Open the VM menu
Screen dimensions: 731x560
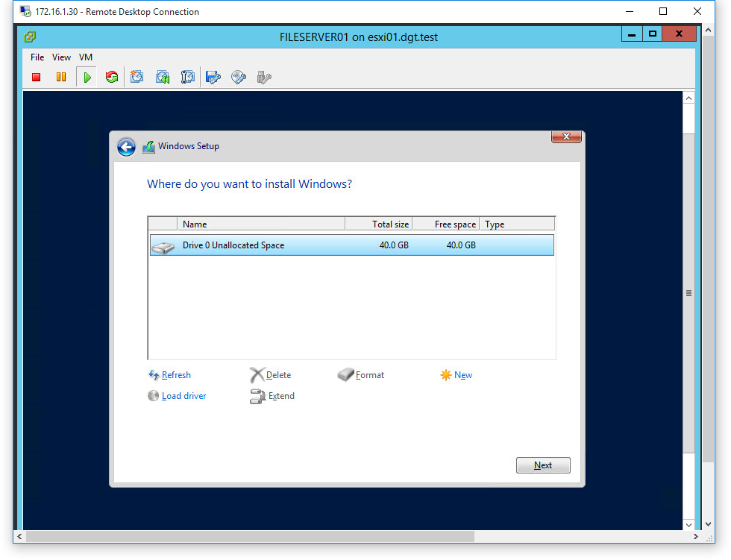coord(86,57)
